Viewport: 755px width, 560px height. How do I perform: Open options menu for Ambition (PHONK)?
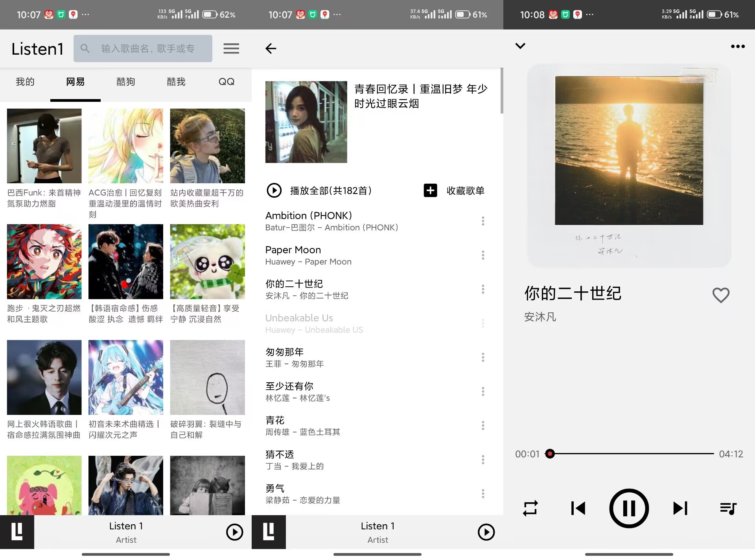point(483,221)
